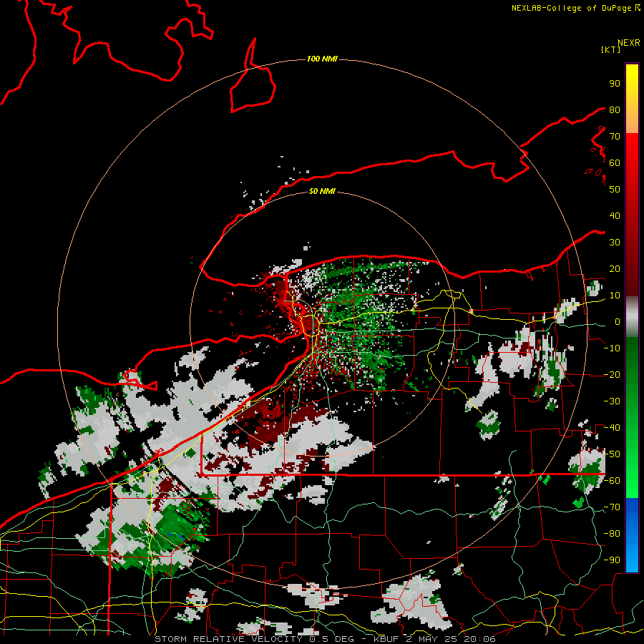This screenshot has height=644, width=644.
Task: Click the -40 value on the velocity scale
Action: pyautogui.click(x=612, y=428)
